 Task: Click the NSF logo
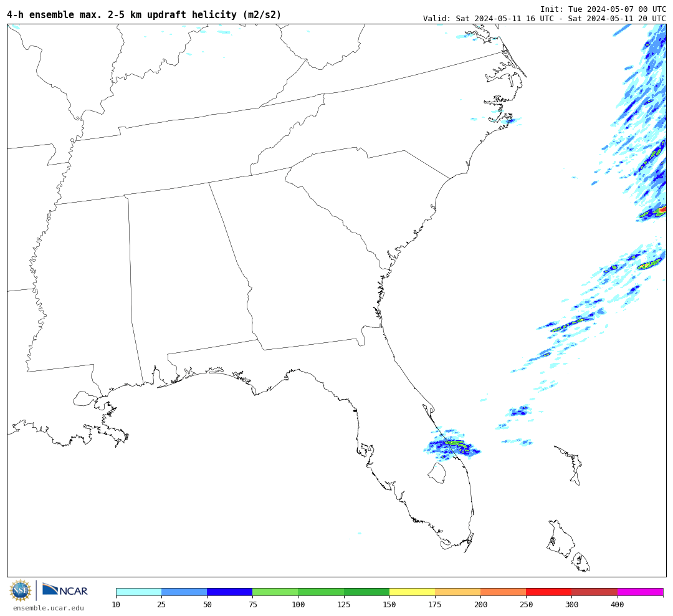coord(21,590)
